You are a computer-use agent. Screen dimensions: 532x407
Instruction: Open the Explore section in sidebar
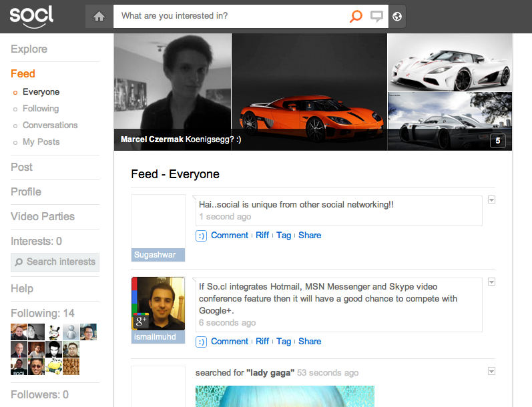pyautogui.click(x=29, y=49)
